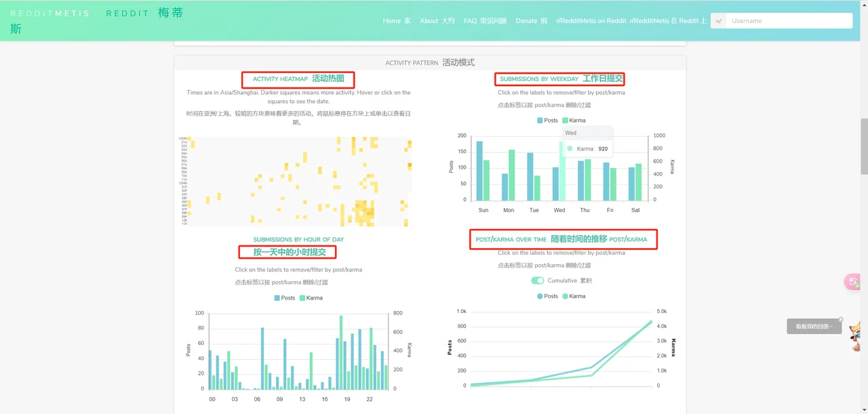
Task: Close the gray chat bubble
Action: pyautogui.click(x=841, y=319)
